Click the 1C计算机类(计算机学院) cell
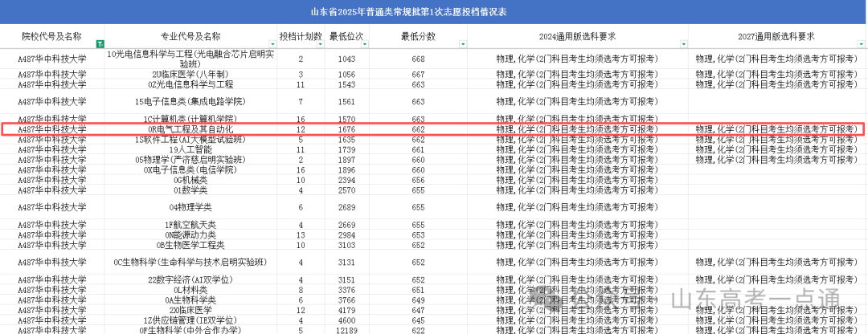Image resolution: width=868 pixels, height=334 pixels. coord(190,119)
